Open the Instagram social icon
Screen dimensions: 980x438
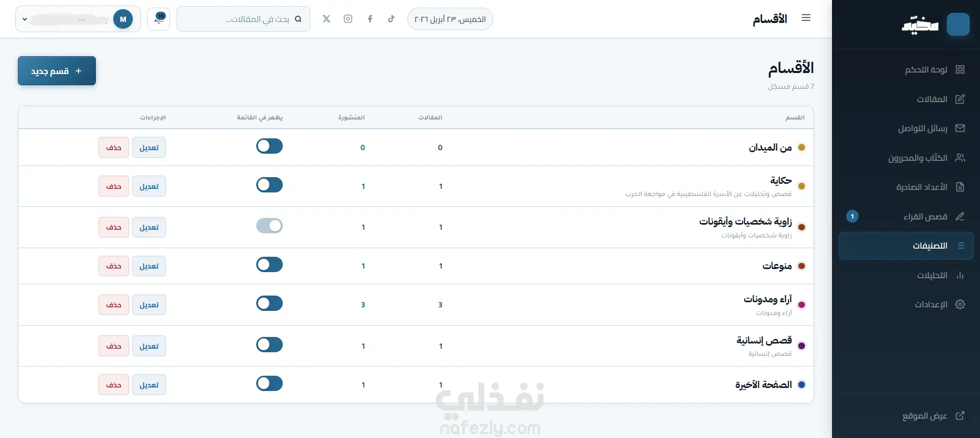pos(348,19)
